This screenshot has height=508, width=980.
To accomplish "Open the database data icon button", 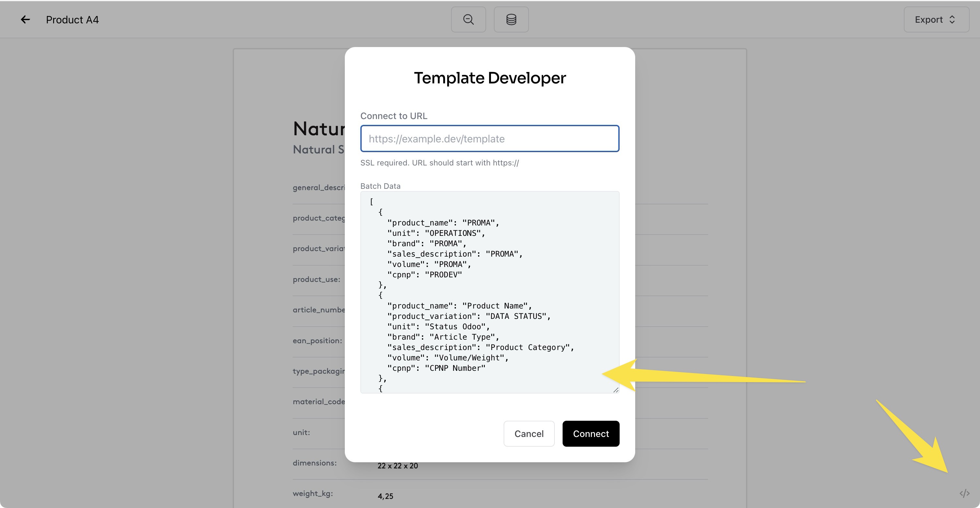I will coord(511,19).
